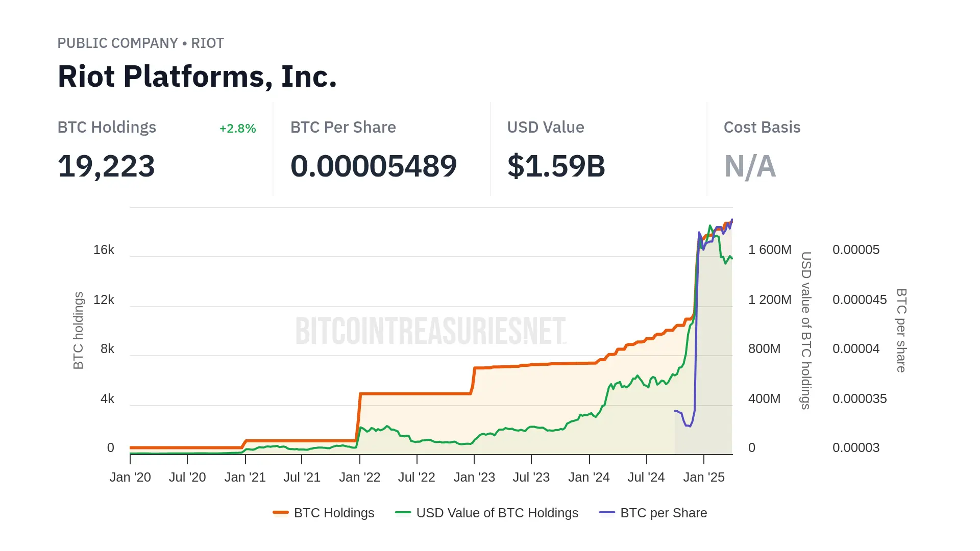The width and height of the screenshot is (980, 551).
Task: Click the 0.00005 BTC per share axis label
Action: pos(856,250)
